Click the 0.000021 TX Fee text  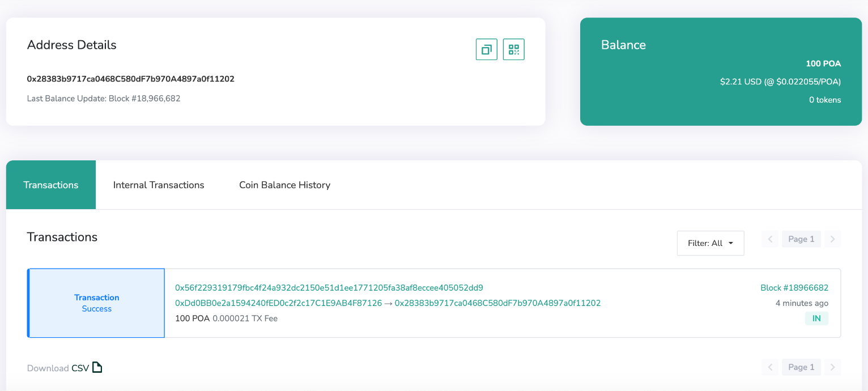tap(245, 318)
